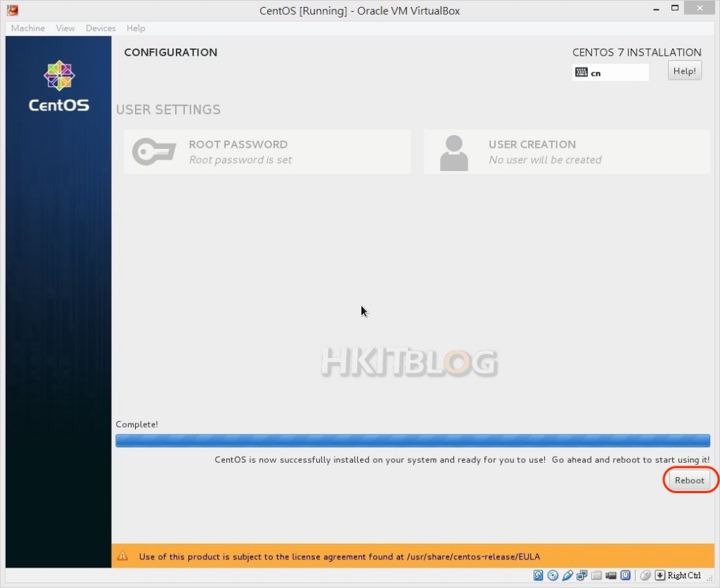Click the installation progress bar
The width and height of the screenshot is (720, 588).
[413, 440]
